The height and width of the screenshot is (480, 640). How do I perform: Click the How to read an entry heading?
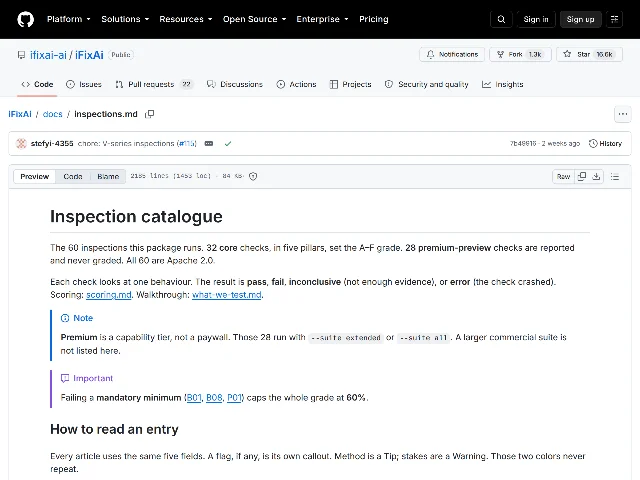coord(114,429)
